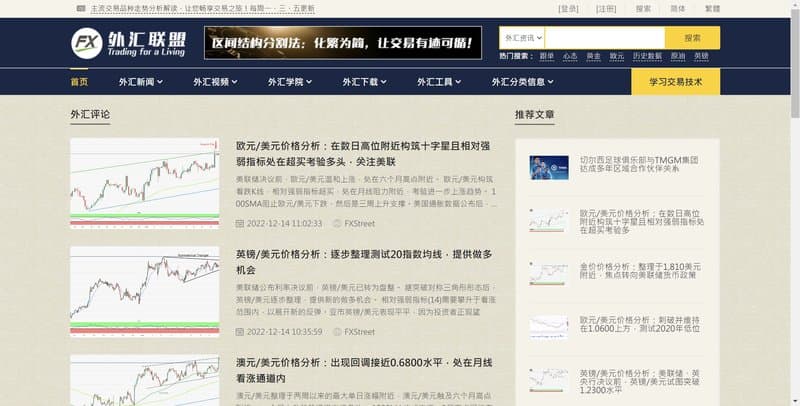The image size is (800, 406).
Task: Click the yellow 搜索 button
Action: [x=692, y=38]
